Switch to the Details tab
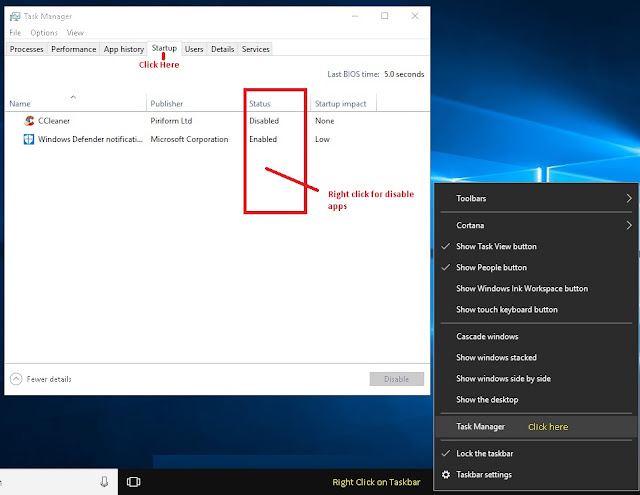Image resolution: width=640 pixels, height=495 pixels. click(x=222, y=49)
